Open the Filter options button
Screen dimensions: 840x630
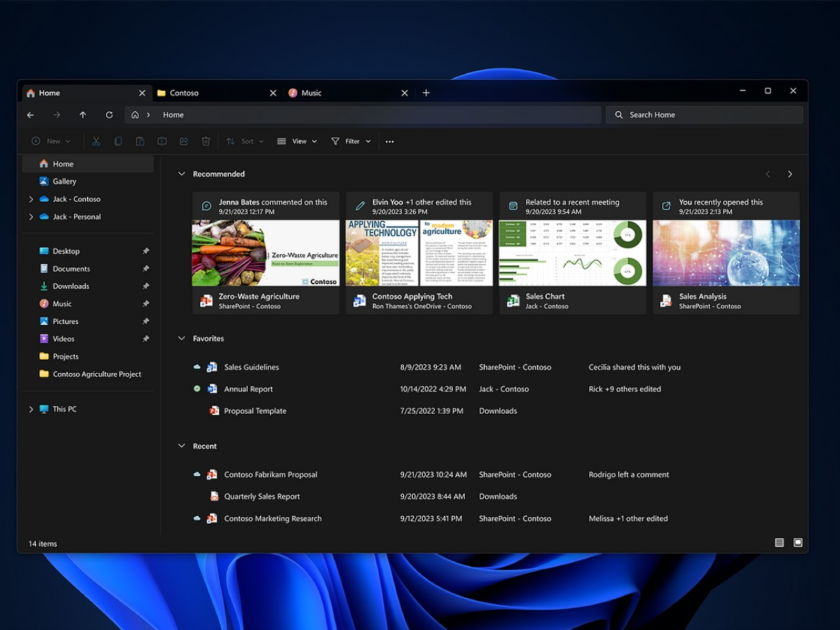tap(351, 141)
